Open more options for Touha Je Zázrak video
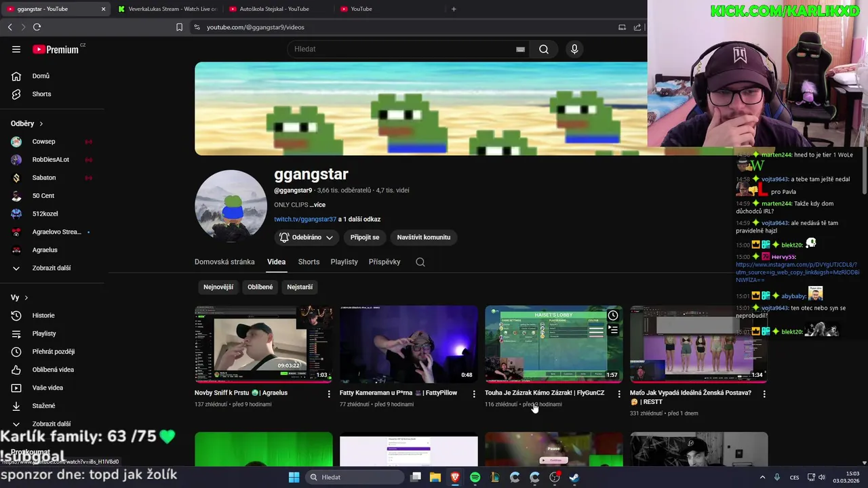 (619, 394)
